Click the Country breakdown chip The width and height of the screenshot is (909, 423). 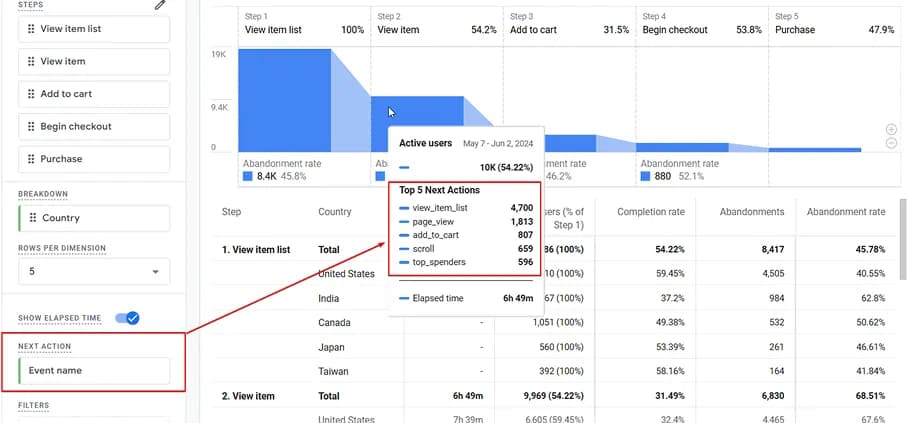pos(94,218)
